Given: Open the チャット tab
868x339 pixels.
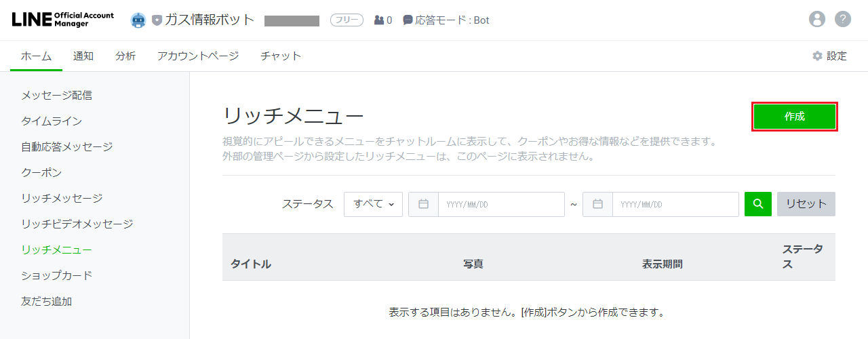Looking at the screenshot, I should 281,56.
